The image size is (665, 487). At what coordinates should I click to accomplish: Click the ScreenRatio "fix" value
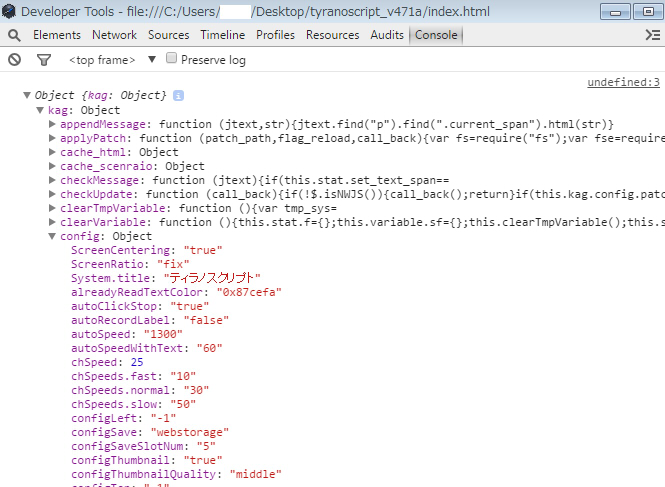[x=173, y=264]
